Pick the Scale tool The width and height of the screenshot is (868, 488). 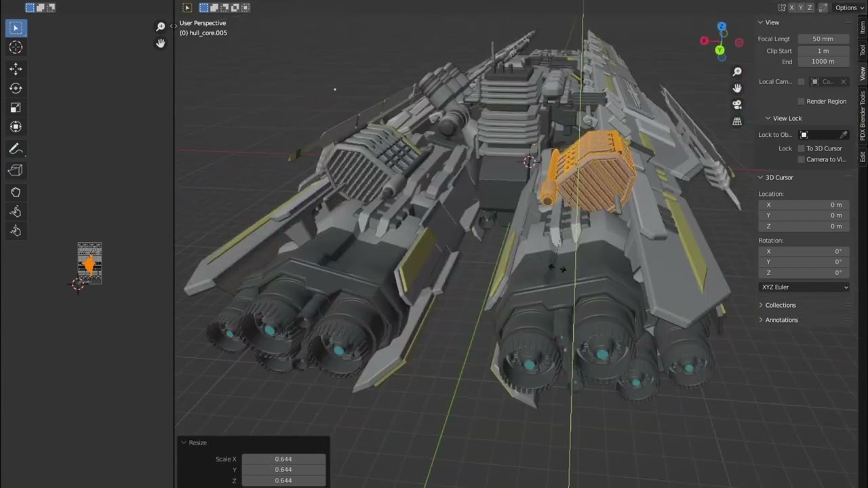(x=16, y=107)
